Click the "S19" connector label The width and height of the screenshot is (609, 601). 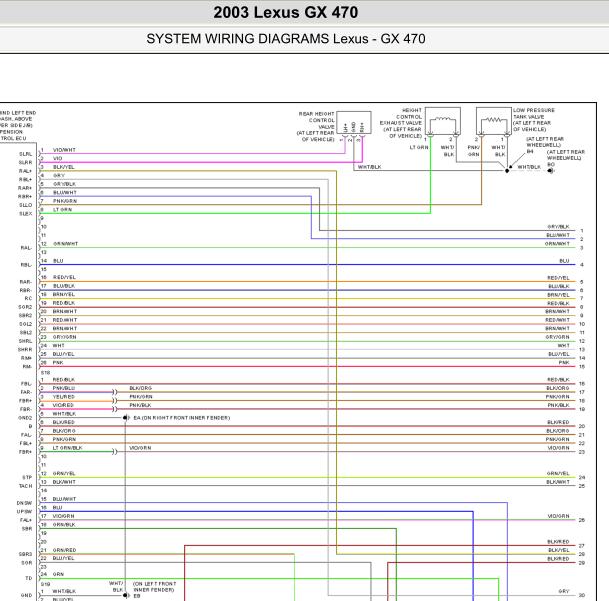coord(45,584)
